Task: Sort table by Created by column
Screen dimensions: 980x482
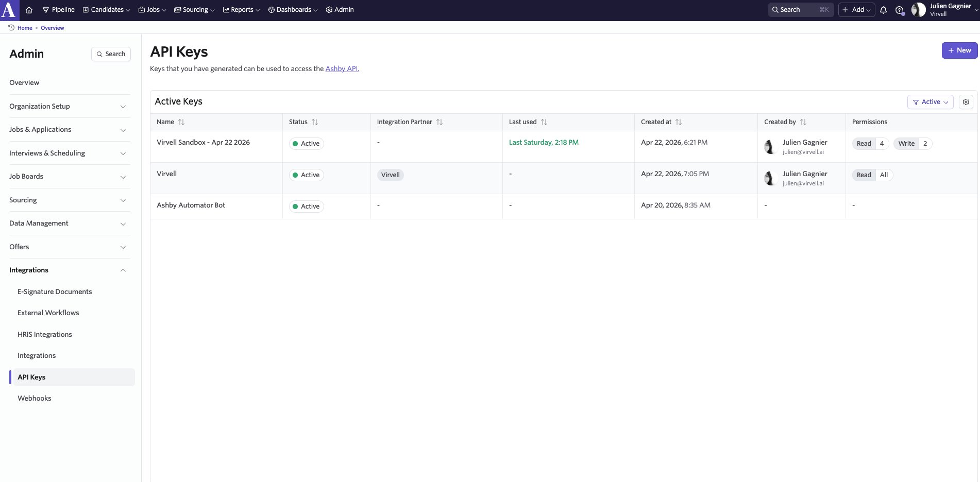Action: coord(803,122)
